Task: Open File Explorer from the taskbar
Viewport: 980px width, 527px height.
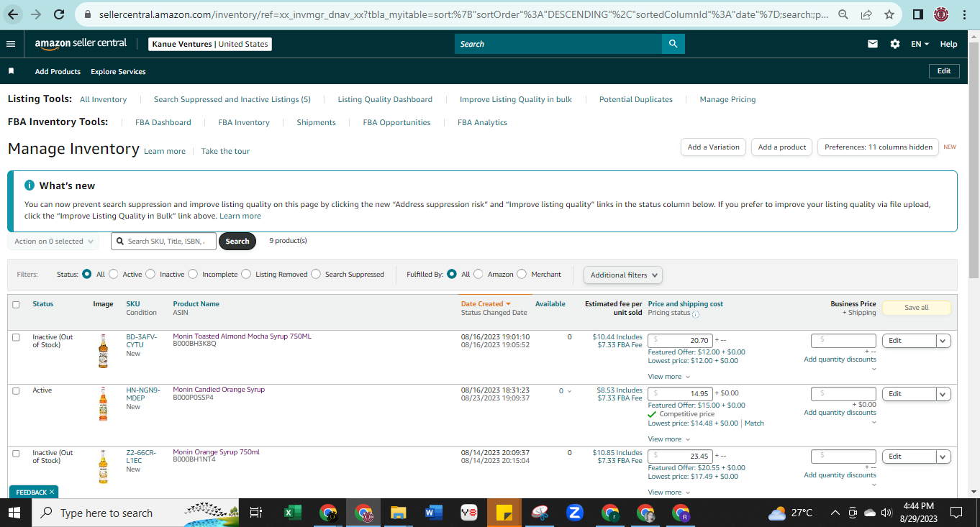Action: pos(398,513)
